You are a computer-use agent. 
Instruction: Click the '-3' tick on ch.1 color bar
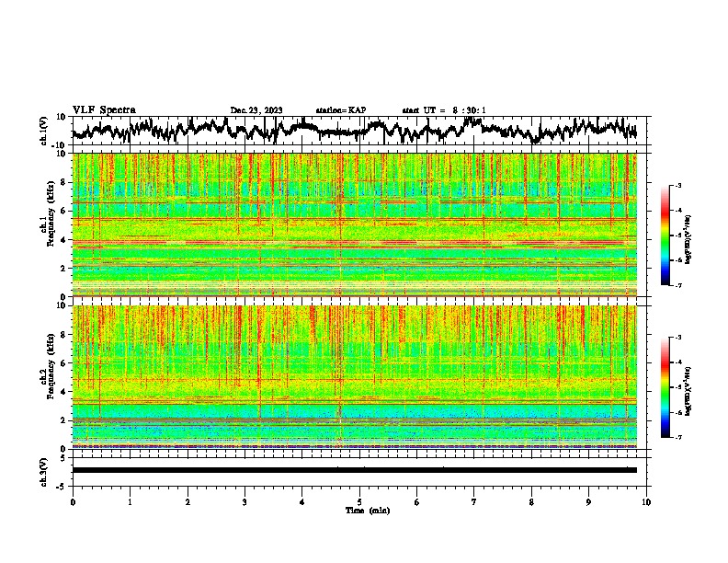point(677,185)
